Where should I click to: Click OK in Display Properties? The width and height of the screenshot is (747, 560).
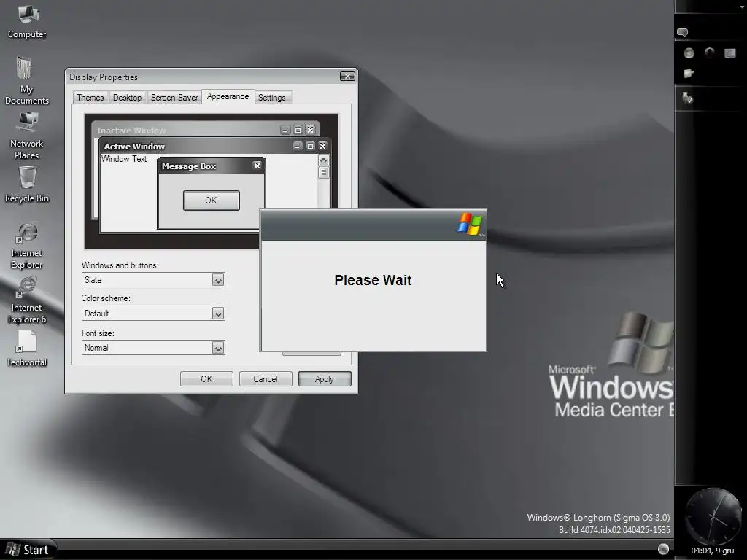coord(206,379)
